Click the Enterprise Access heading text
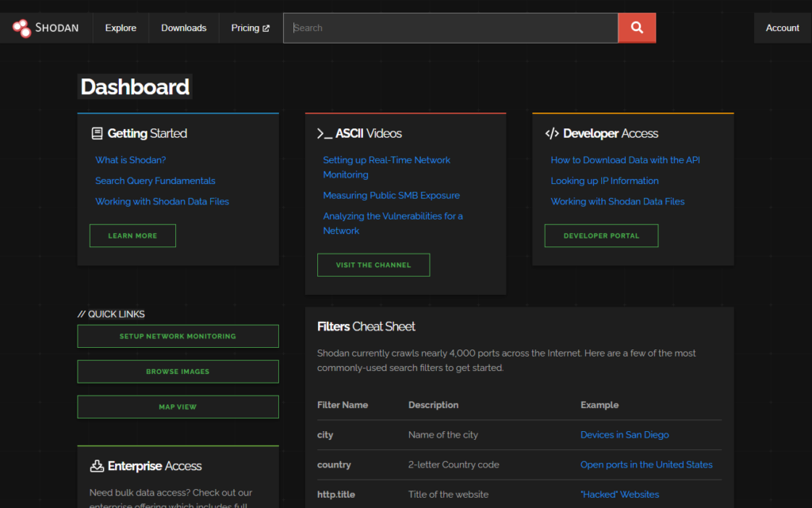This screenshot has height=508, width=812. click(x=155, y=465)
